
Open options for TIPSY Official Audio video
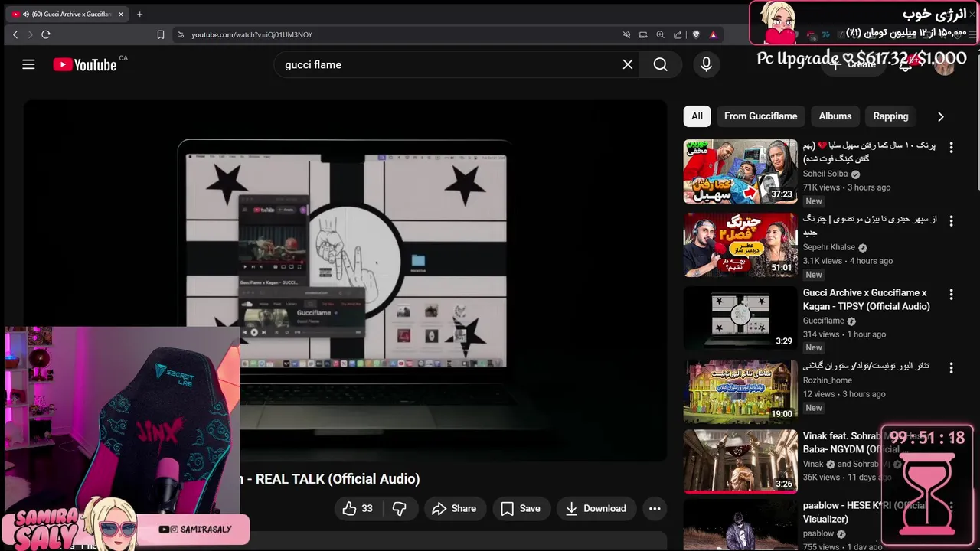pyautogui.click(x=951, y=294)
